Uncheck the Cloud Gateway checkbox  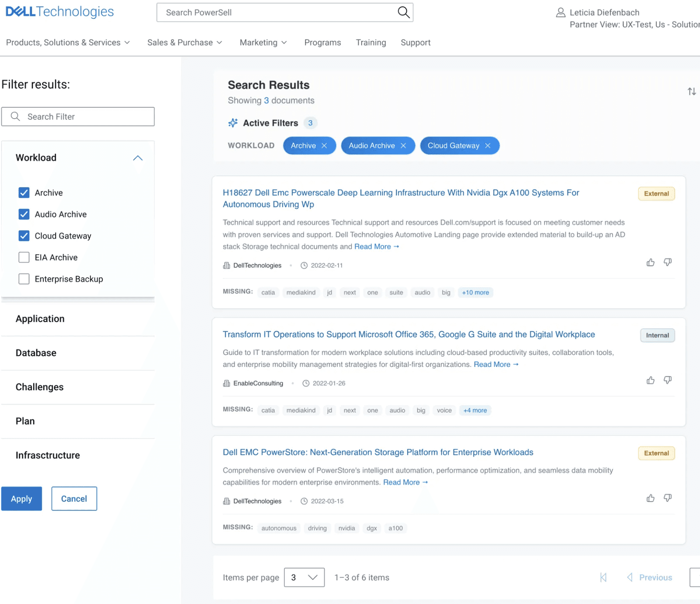(24, 235)
